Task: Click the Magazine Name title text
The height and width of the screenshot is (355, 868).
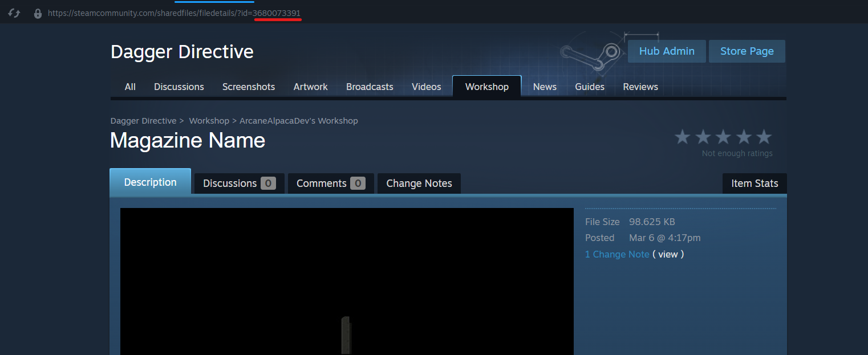Action: click(188, 140)
